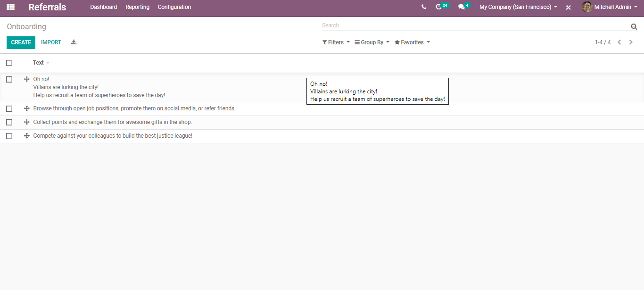Go to next page arrow

(x=631, y=42)
